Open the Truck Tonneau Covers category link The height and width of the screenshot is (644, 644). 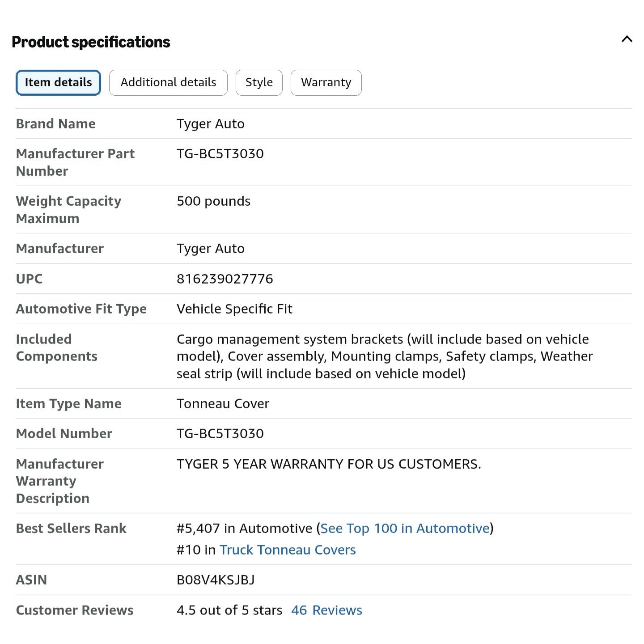click(288, 550)
